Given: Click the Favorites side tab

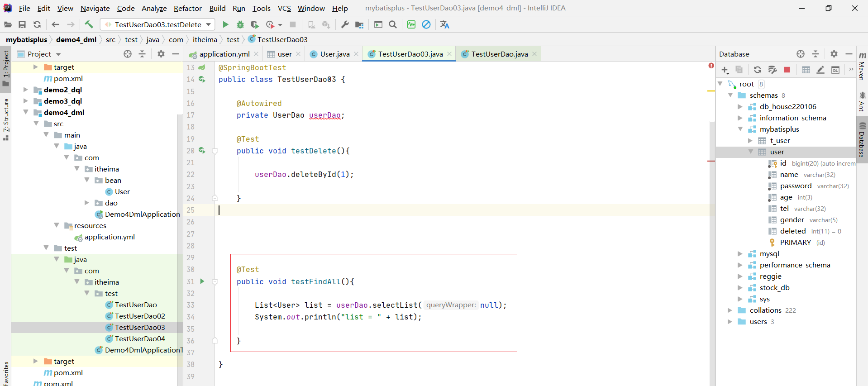Looking at the screenshot, I should click(x=6, y=373).
